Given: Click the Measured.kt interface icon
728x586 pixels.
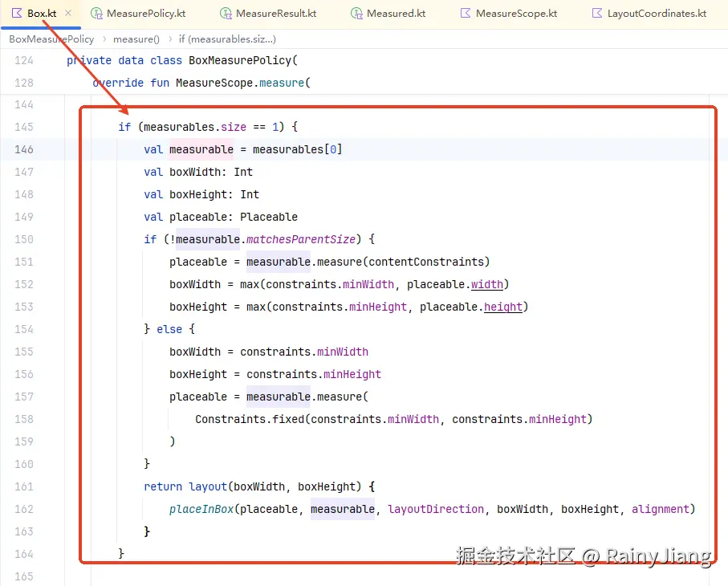Looking at the screenshot, I should 356,14.
